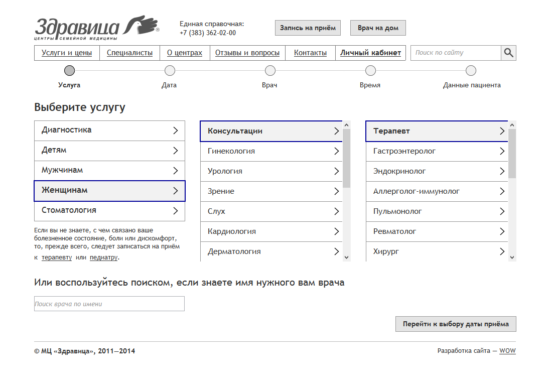Select Диагностика category text
This screenshot has width=550, height=392.
66,130
